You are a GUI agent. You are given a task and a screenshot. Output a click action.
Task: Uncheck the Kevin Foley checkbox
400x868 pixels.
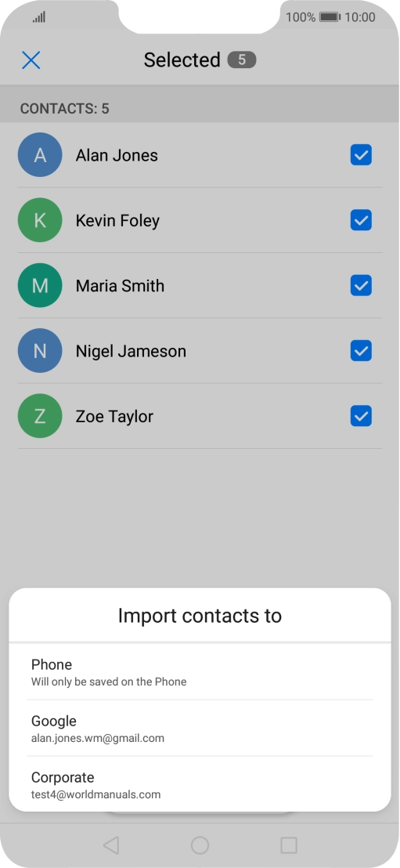tap(362, 220)
